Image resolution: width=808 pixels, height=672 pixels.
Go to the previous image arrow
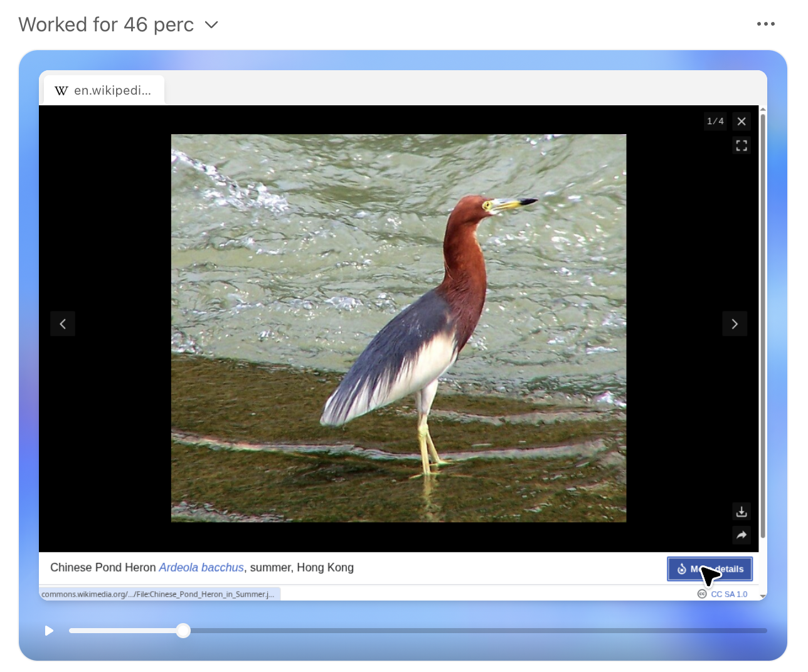tap(63, 324)
